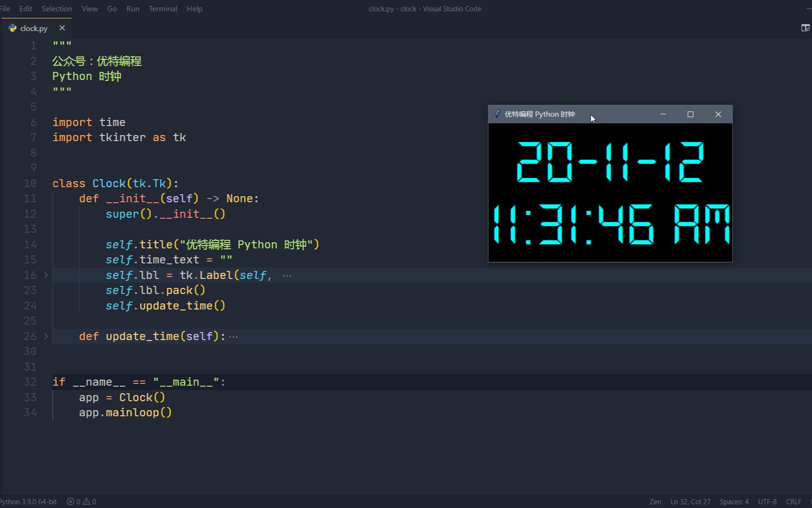The image size is (812, 508).
Task: Click the feather icon in clock window title bar
Action: pos(497,114)
